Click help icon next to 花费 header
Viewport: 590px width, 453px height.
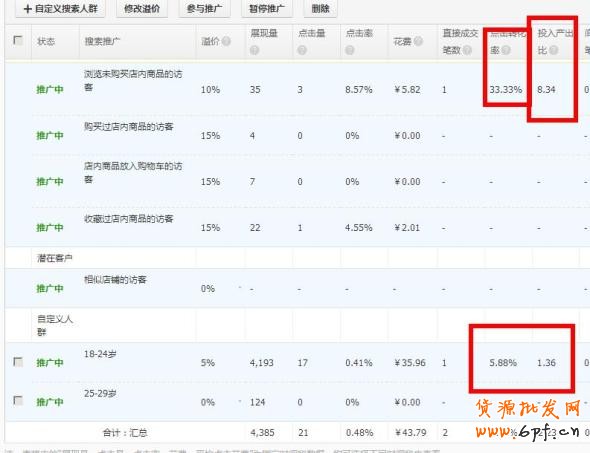point(418,41)
